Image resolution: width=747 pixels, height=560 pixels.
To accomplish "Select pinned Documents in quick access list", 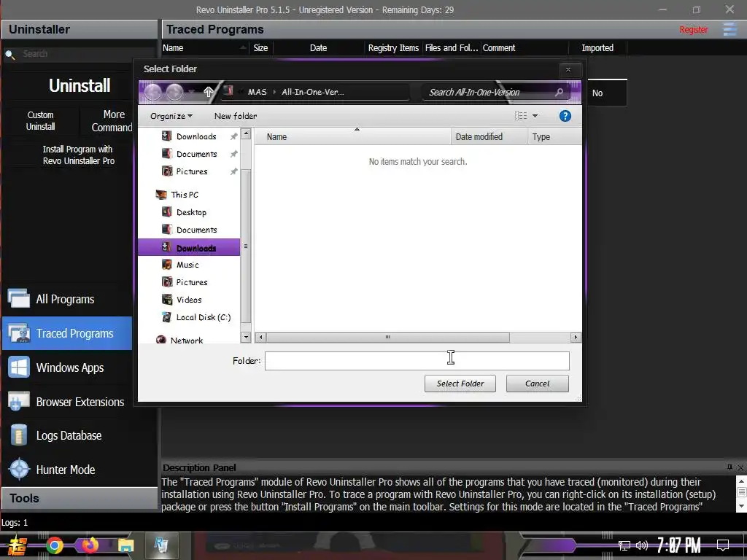I will 196,154.
